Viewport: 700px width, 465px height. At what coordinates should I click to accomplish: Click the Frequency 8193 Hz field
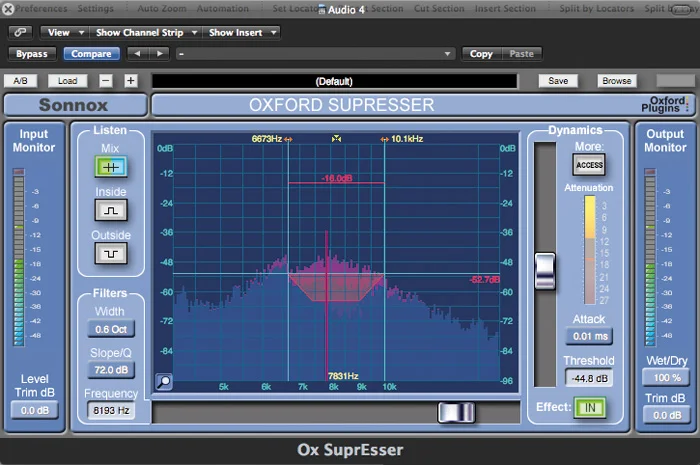111,411
